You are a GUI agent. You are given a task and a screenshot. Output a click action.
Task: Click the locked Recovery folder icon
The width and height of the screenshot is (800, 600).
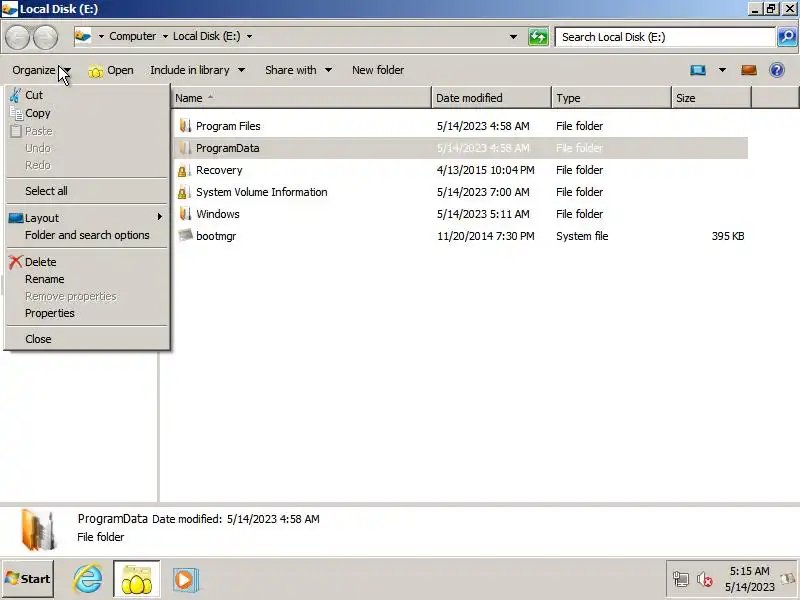pyautogui.click(x=184, y=170)
